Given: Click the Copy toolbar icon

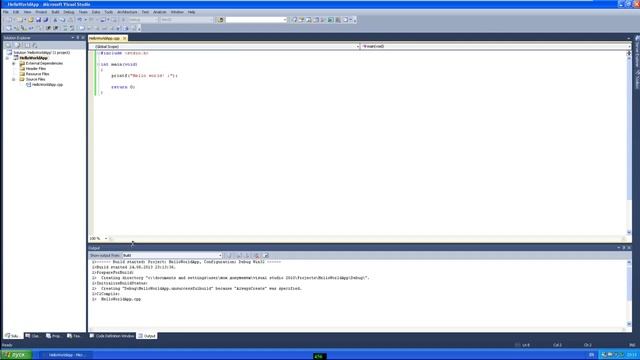Looking at the screenshot, I should coord(62,20).
